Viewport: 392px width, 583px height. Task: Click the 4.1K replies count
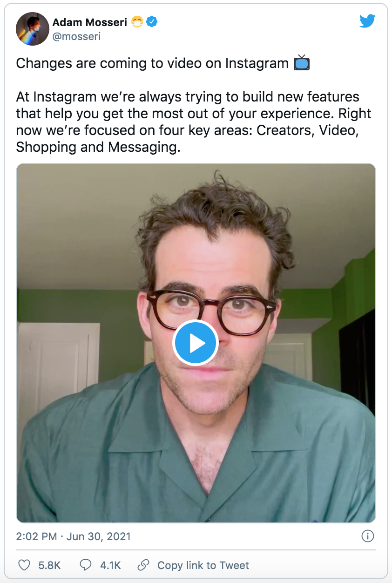click(110, 565)
